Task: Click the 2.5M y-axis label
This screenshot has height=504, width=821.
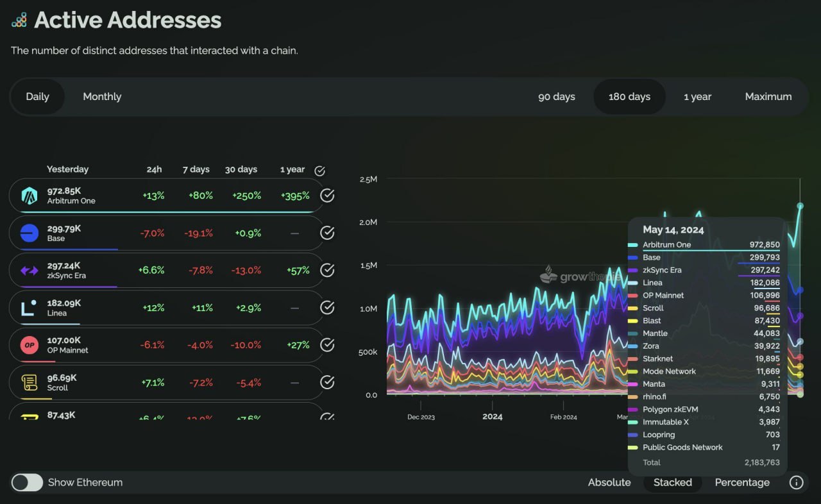Action: click(x=368, y=179)
